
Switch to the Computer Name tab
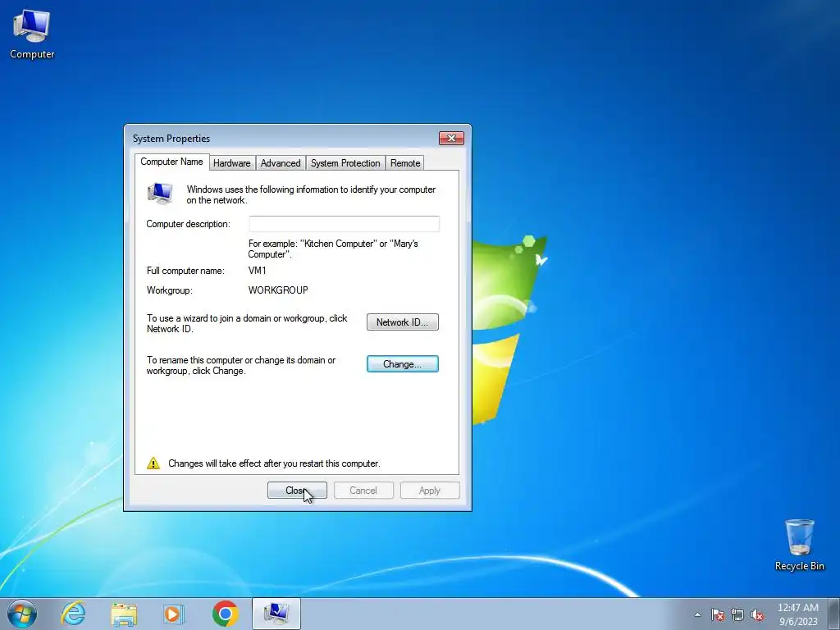(x=171, y=162)
